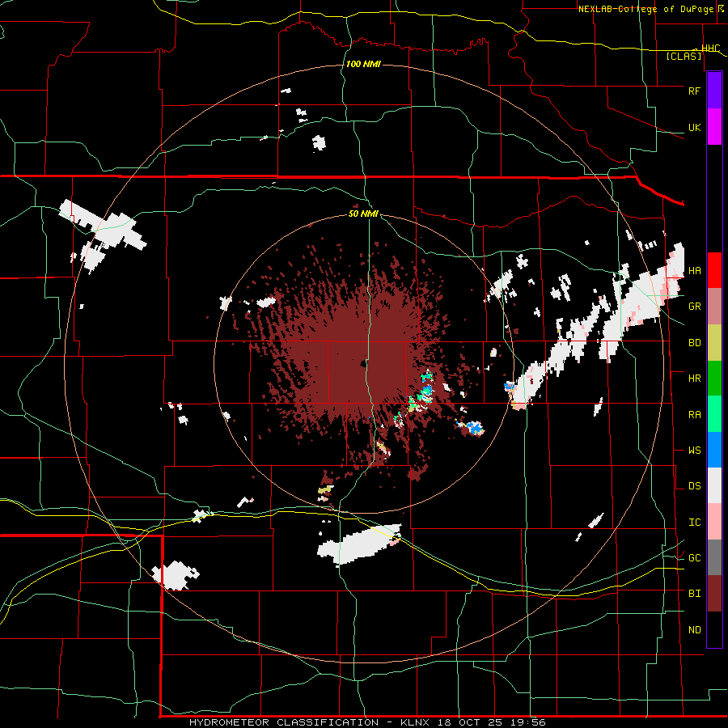Click the HA legend label
The width and height of the screenshot is (728, 728).
(694, 271)
